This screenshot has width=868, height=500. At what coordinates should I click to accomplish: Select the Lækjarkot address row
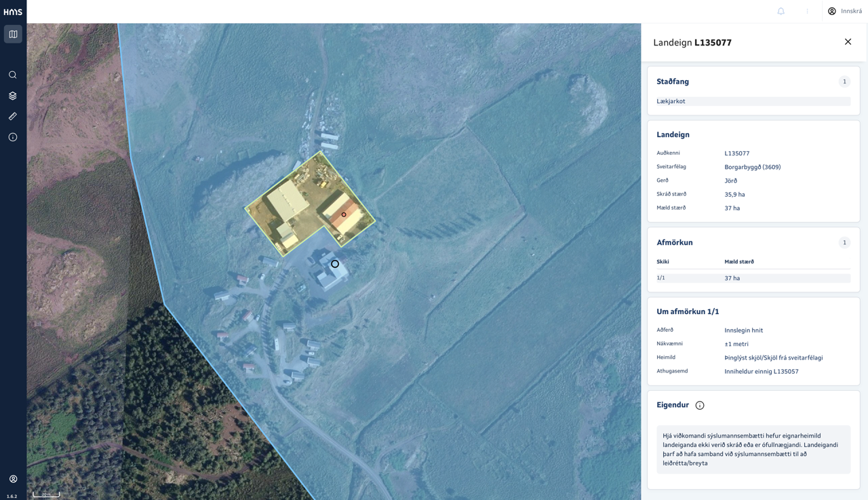pyautogui.click(x=753, y=101)
